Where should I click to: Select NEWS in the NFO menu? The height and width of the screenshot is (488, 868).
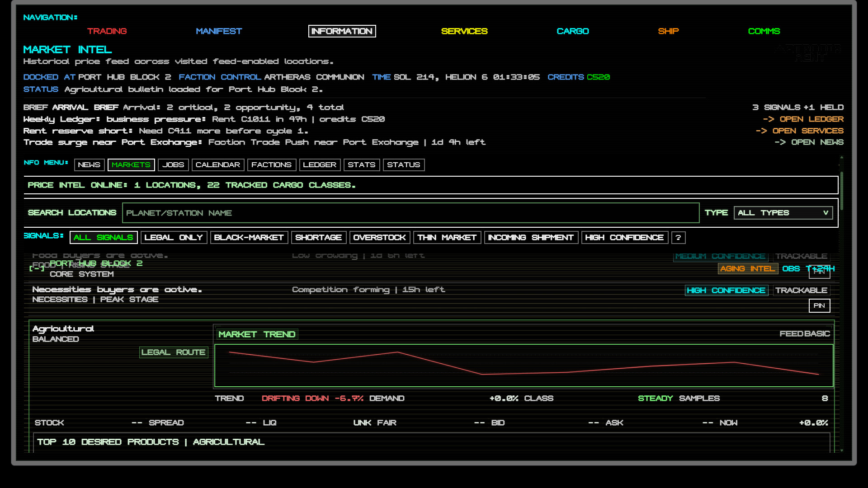pos(89,165)
